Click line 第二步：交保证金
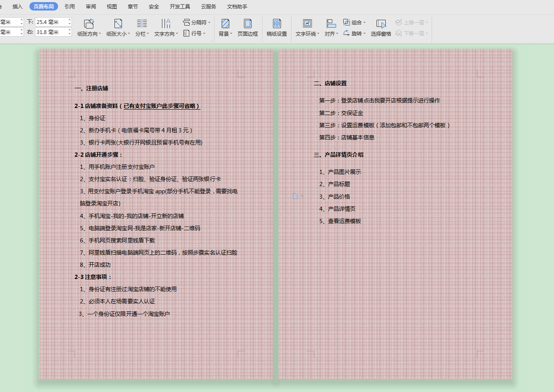The width and height of the screenshot is (554, 392). coord(341,113)
